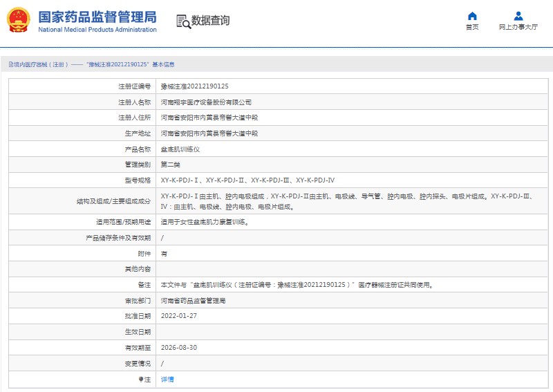Click approval department 河南省药品监督管理局

(x=193, y=301)
